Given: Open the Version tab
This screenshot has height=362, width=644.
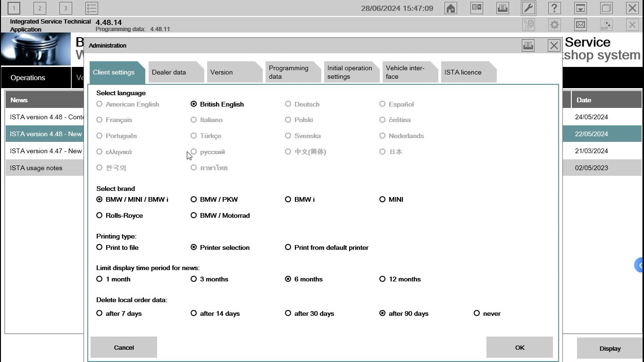Looking at the screenshot, I should pos(234,72).
